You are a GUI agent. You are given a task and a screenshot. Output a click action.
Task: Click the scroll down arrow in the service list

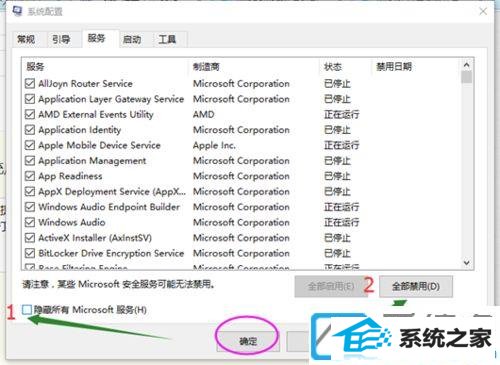click(x=467, y=263)
